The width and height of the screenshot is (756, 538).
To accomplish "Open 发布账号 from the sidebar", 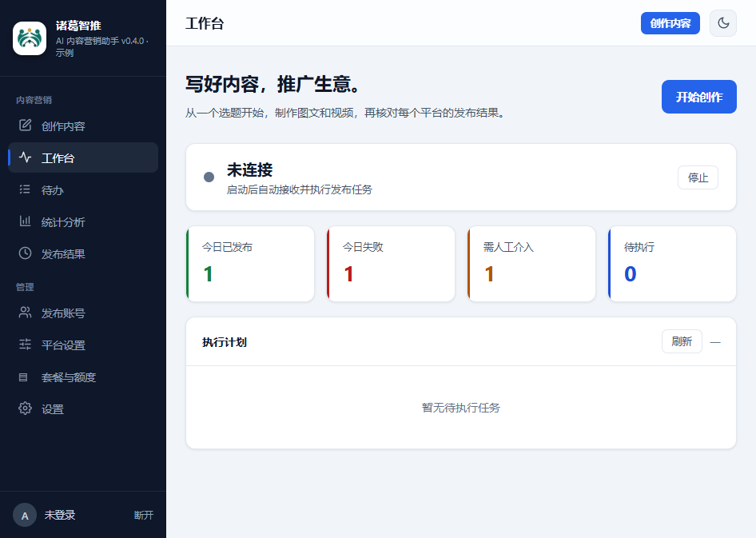I will (x=83, y=313).
